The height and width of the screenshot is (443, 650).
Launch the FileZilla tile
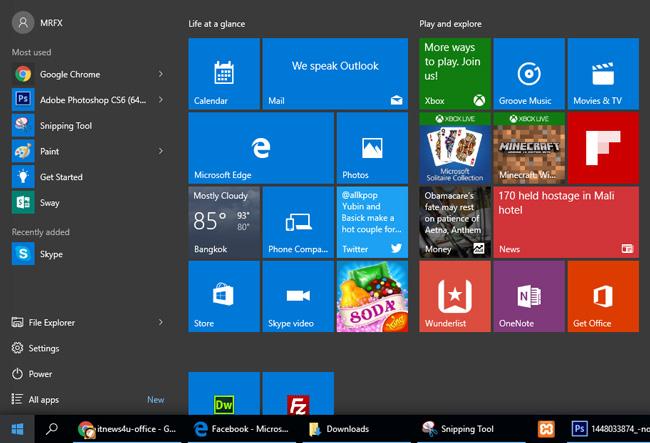coord(298,394)
